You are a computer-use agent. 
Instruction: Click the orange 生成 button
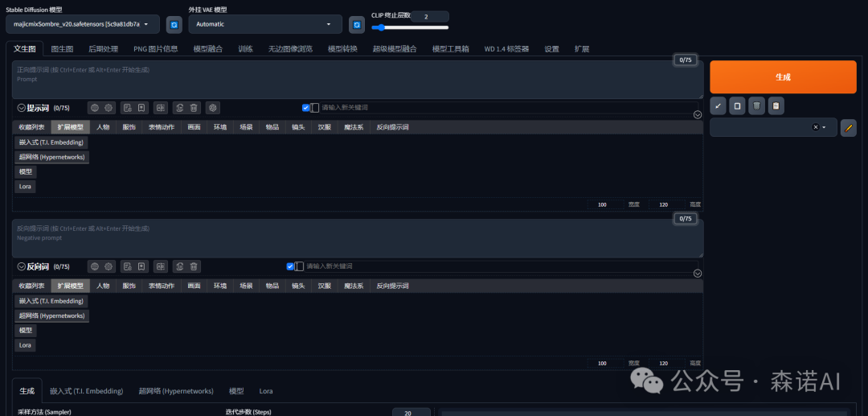[783, 77]
